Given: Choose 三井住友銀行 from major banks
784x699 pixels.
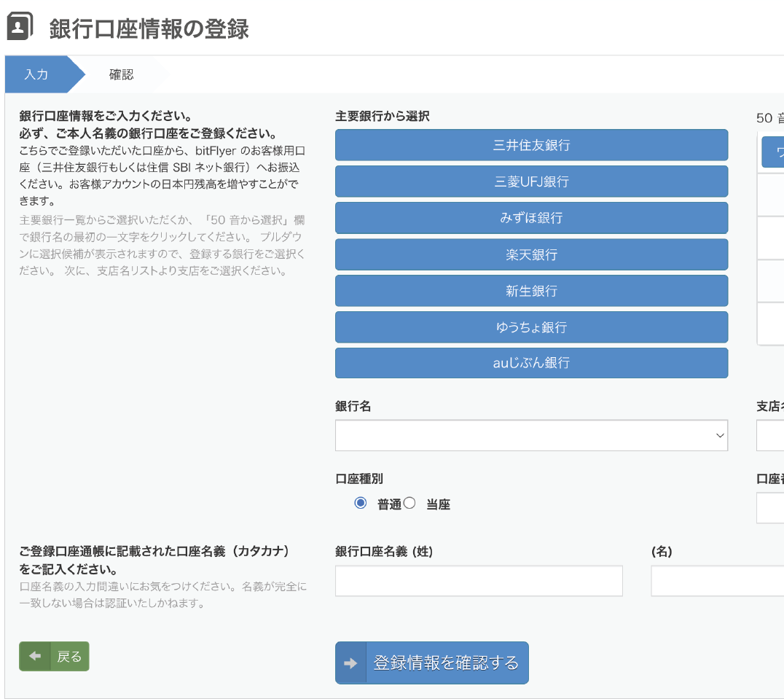Looking at the screenshot, I should (531, 145).
